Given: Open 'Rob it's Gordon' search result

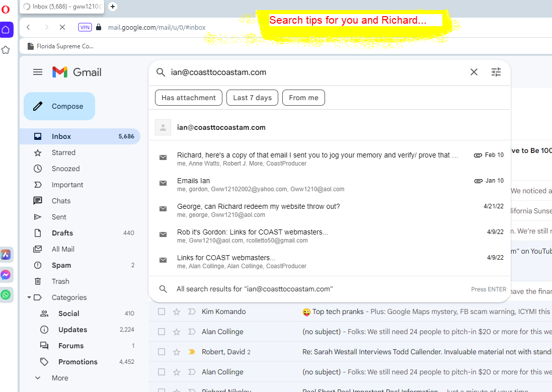Looking at the screenshot, I should (x=330, y=236).
